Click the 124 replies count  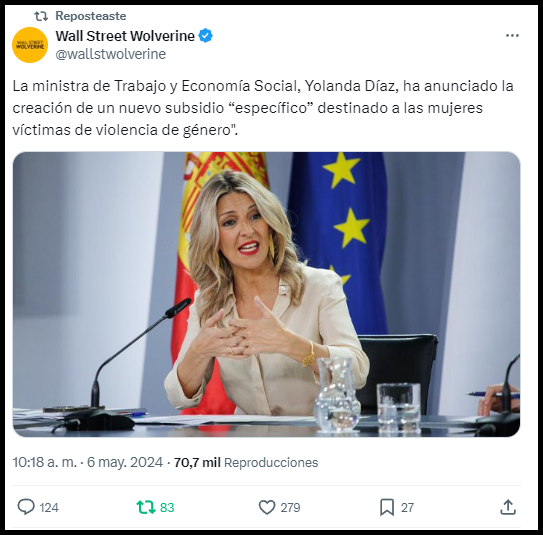[x=49, y=508]
